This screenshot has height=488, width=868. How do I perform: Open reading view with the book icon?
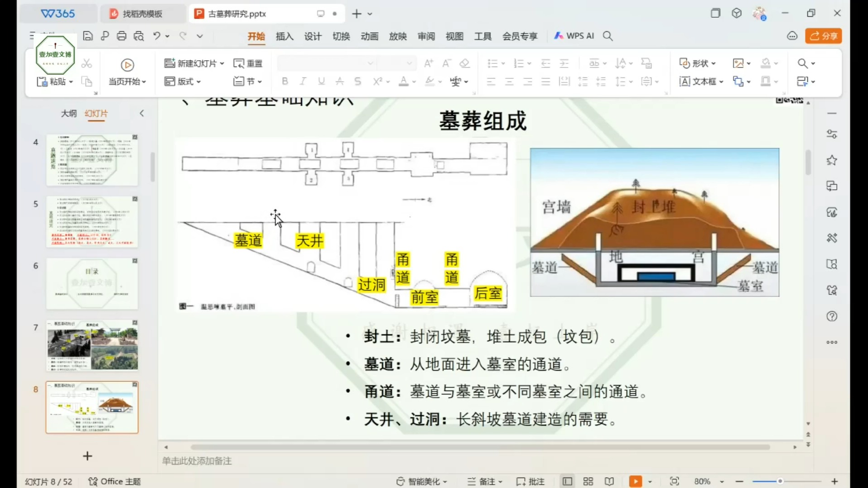click(x=609, y=481)
